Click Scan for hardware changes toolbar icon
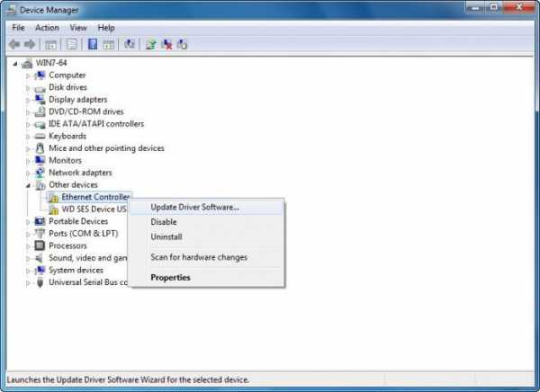540x392 pixels. tap(129, 44)
